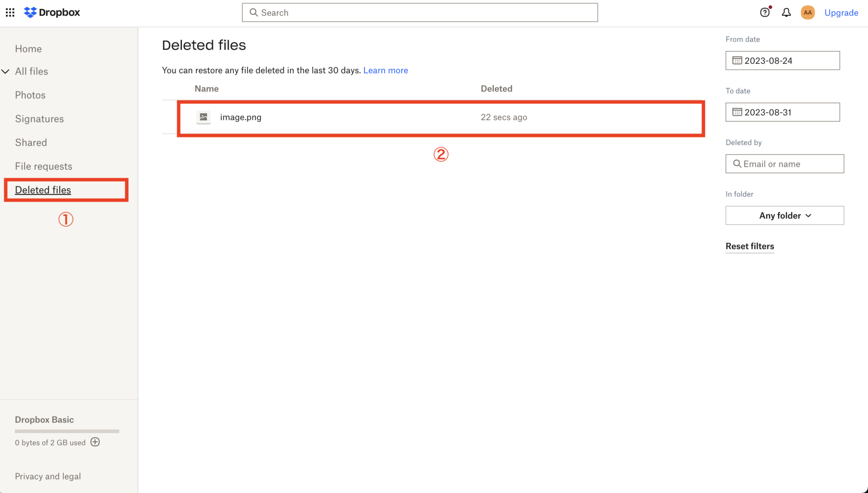Image resolution: width=868 pixels, height=493 pixels.
Task: Open the AA account avatar menu
Action: click(808, 12)
